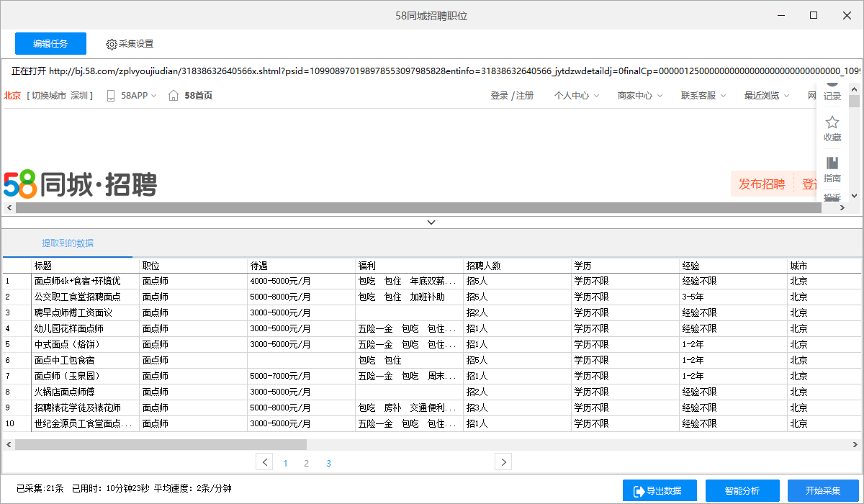Start 智能分析 analysis
This screenshot has height=504, width=864.
[742, 490]
